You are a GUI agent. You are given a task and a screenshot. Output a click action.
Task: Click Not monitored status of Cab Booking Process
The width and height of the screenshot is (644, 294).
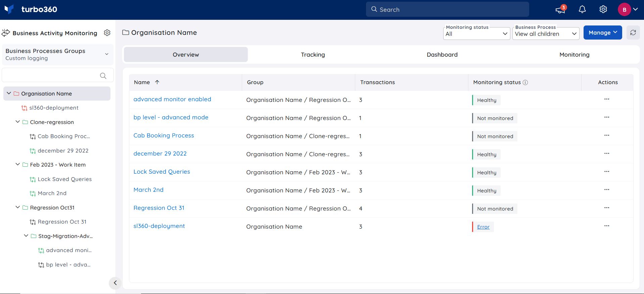[495, 136]
